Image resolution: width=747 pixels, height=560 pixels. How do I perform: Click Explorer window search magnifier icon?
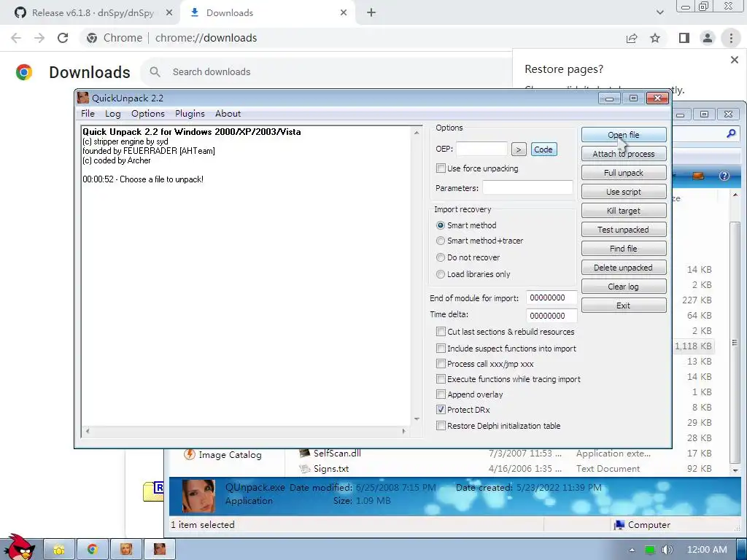coord(731,134)
